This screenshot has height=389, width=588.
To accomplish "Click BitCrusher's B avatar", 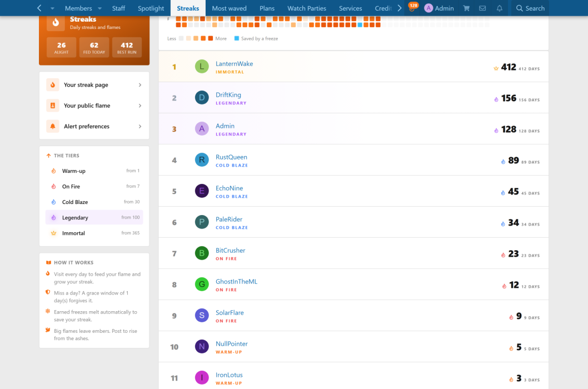I will click(x=202, y=253).
